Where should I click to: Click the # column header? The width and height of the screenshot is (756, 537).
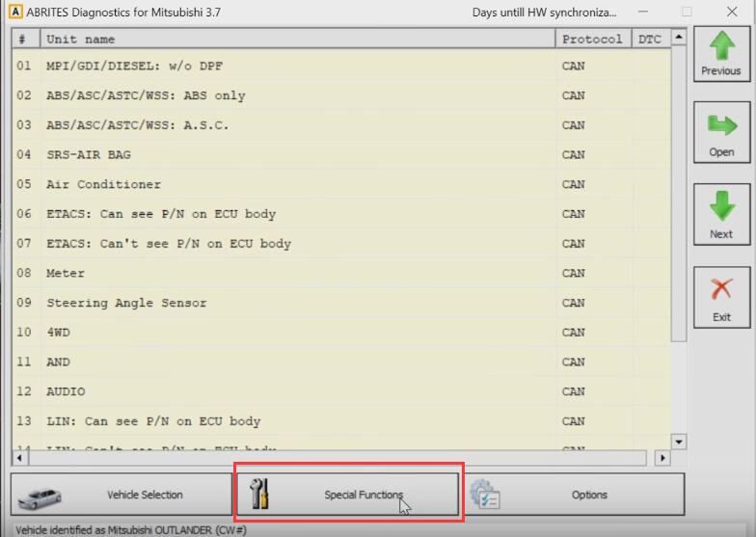(26, 39)
